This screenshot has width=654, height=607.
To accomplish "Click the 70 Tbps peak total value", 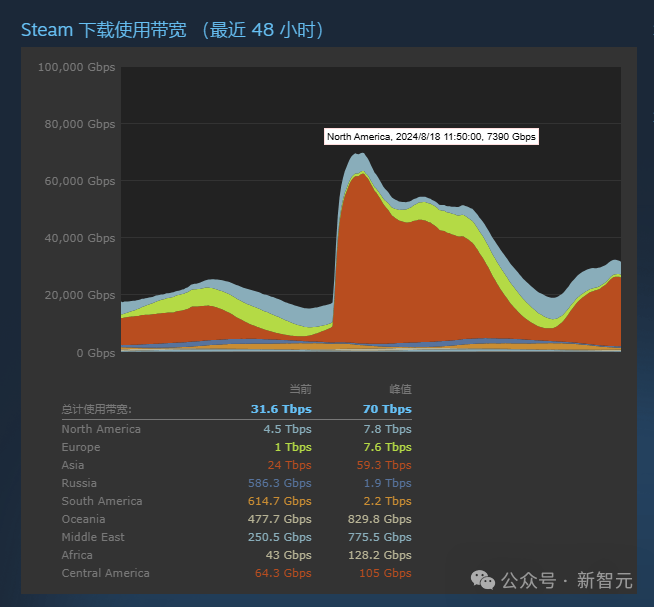I will tap(387, 409).
